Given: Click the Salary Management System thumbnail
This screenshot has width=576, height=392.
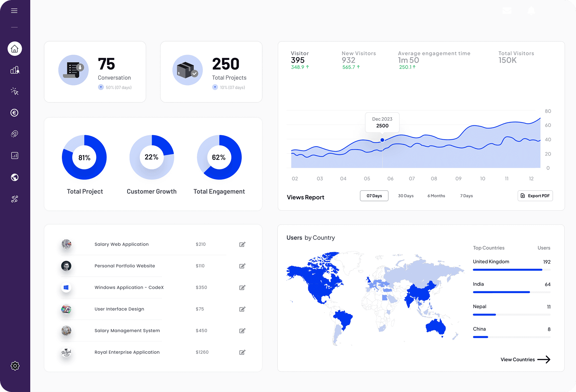Looking at the screenshot, I should point(66,331).
